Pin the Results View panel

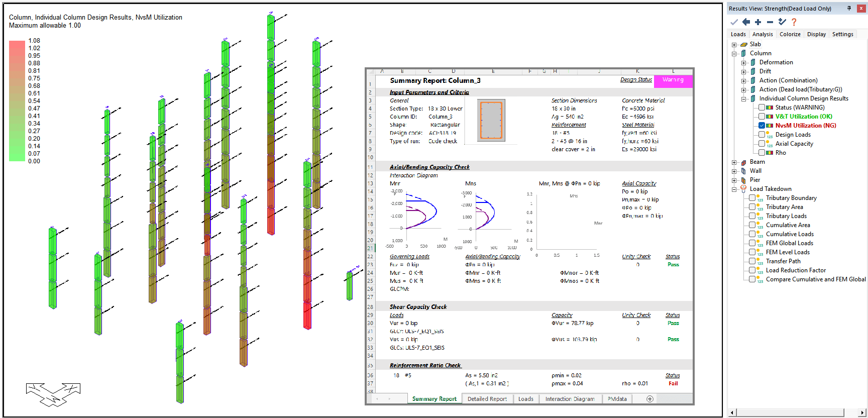click(849, 9)
